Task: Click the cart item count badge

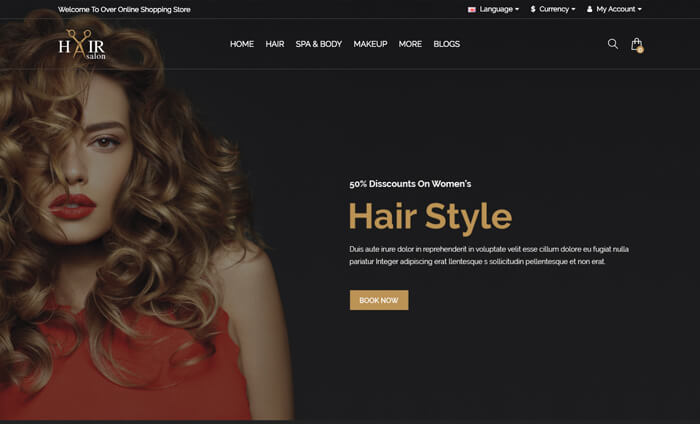Action: [640, 49]
